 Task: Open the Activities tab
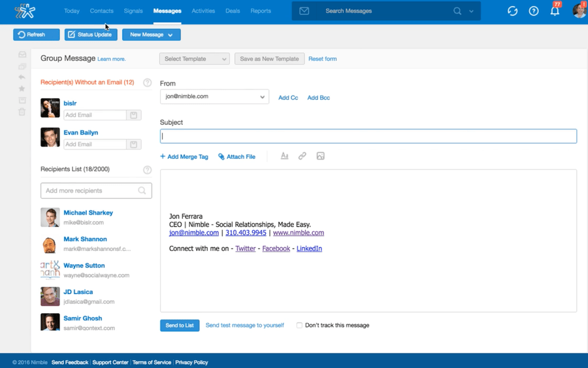click(x=203, y=11)
